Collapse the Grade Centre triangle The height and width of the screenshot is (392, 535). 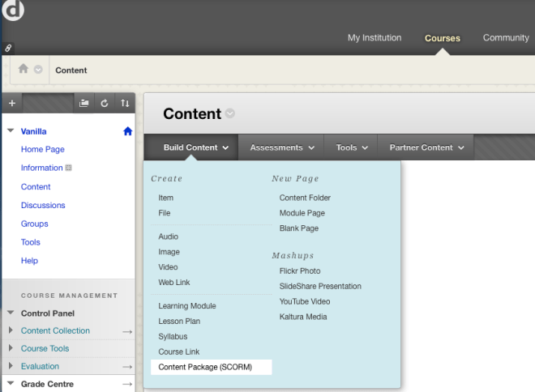click(11, 383)
